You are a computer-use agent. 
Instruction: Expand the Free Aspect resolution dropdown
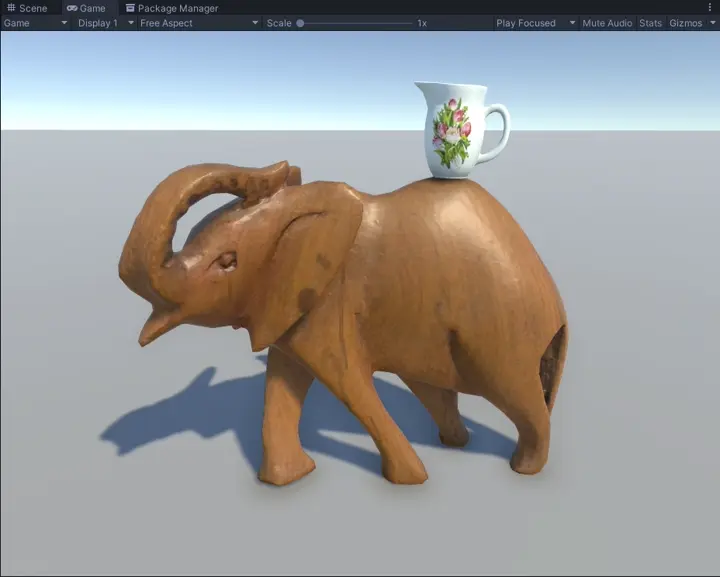(199, 23)
